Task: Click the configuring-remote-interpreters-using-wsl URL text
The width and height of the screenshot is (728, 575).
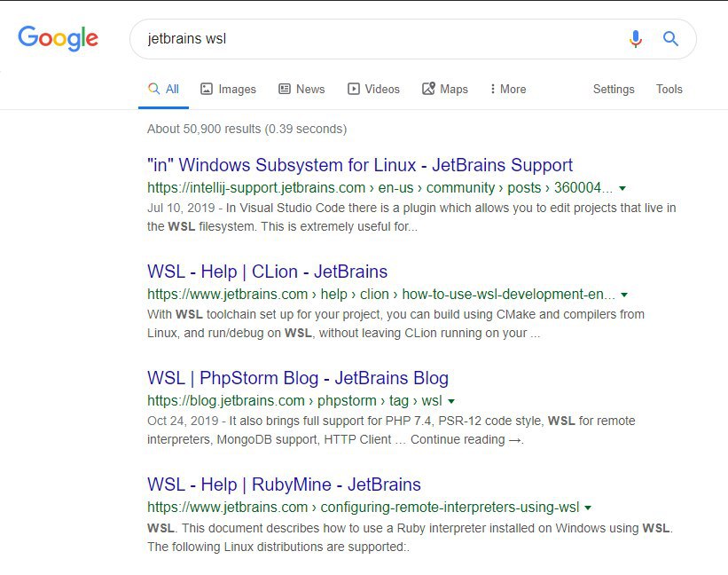Action: (x=363, y=508)
